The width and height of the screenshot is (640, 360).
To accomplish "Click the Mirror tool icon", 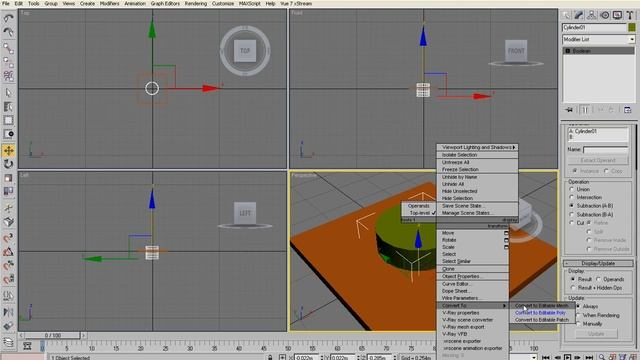I will (8, 312).
